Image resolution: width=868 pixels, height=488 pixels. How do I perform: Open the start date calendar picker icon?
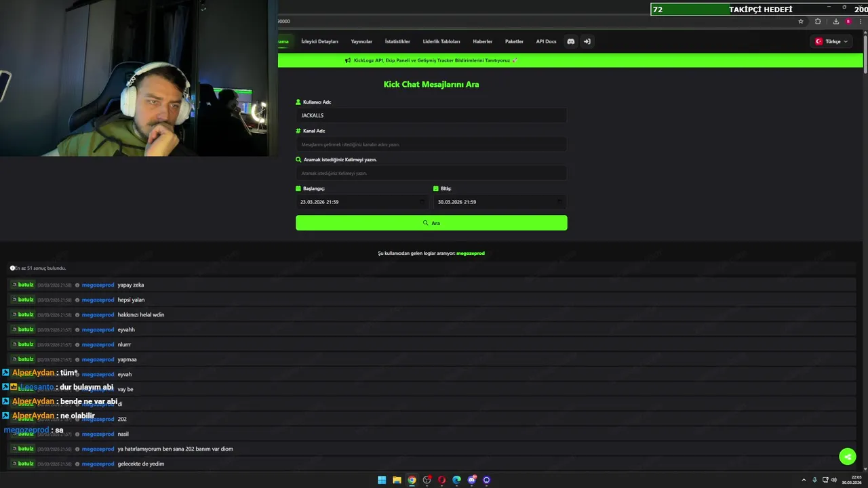coord(422,202)
